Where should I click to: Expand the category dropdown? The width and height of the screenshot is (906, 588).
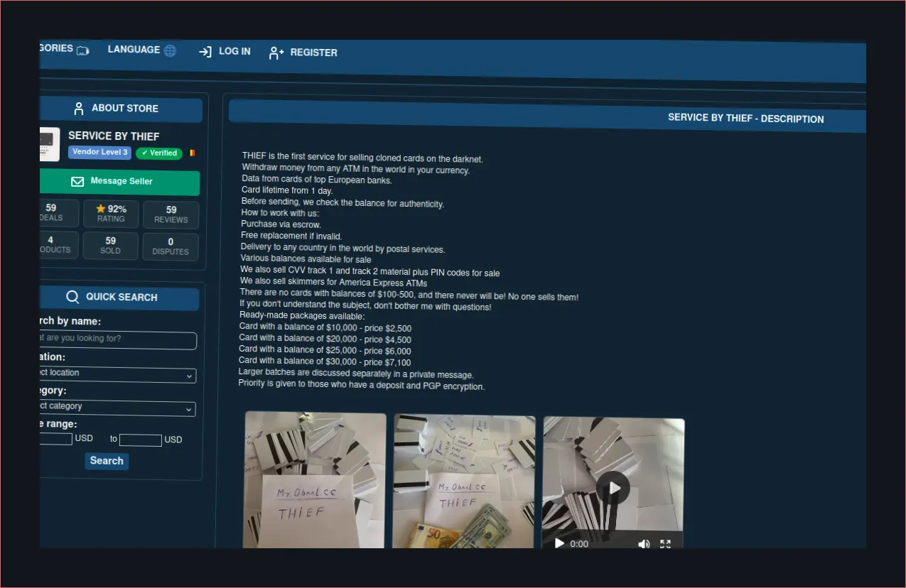pyautogui.click(x=118, y=408)
